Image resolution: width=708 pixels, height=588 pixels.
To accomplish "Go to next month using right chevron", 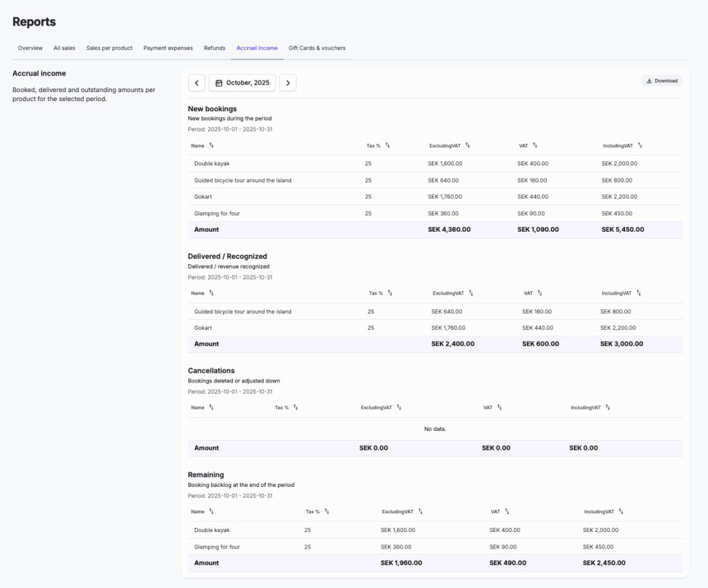I will point(288,83).
